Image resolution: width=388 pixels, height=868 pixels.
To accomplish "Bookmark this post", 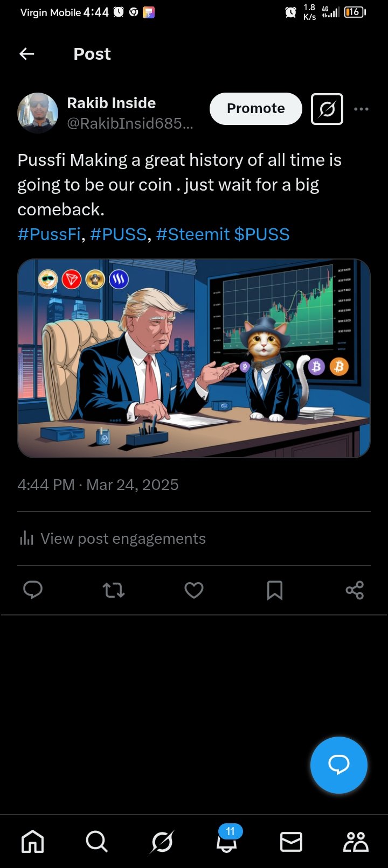I will pyautogui.click(x=275, y=590).
